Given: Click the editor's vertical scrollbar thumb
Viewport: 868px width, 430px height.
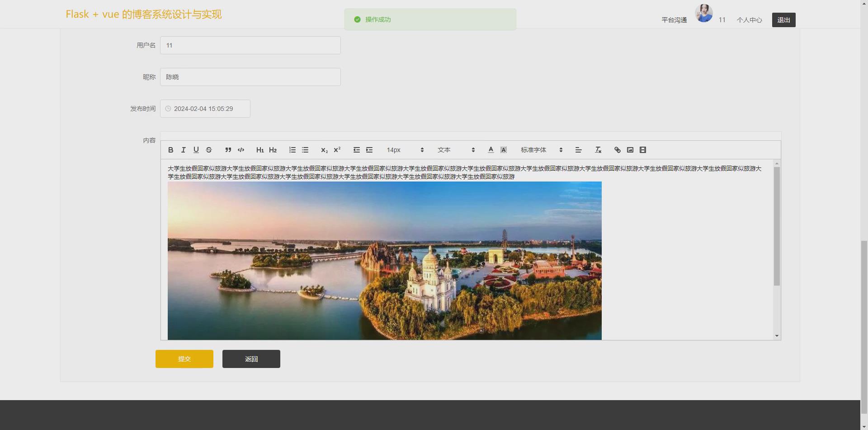Looking at the screenshot, I should tap(777, 226).
